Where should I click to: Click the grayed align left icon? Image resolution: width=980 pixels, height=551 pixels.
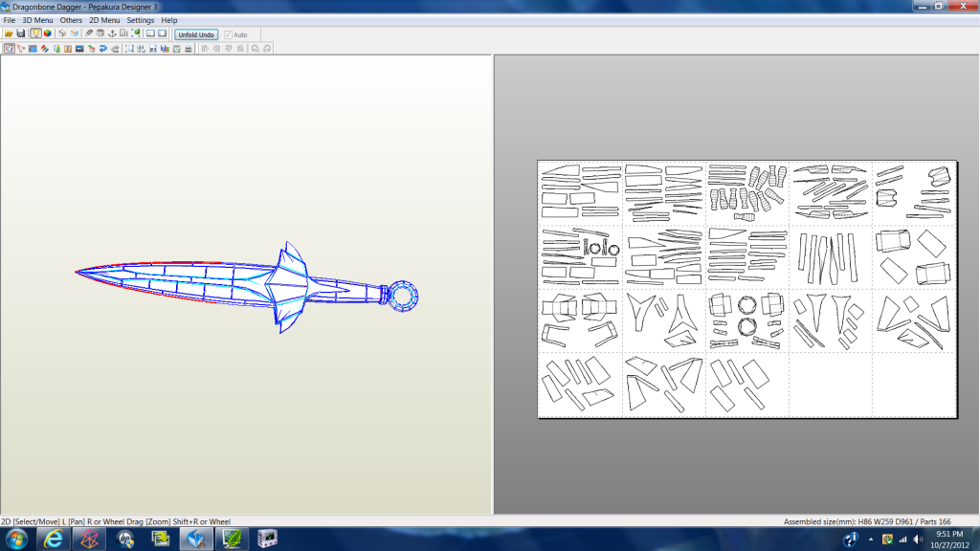click(x=205, y=49)
